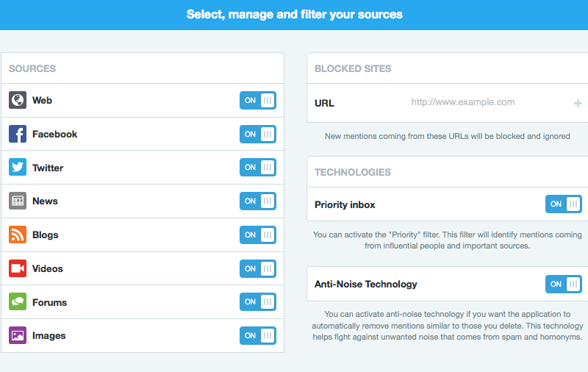Disable the Facebook source switch

coord(258,134)
